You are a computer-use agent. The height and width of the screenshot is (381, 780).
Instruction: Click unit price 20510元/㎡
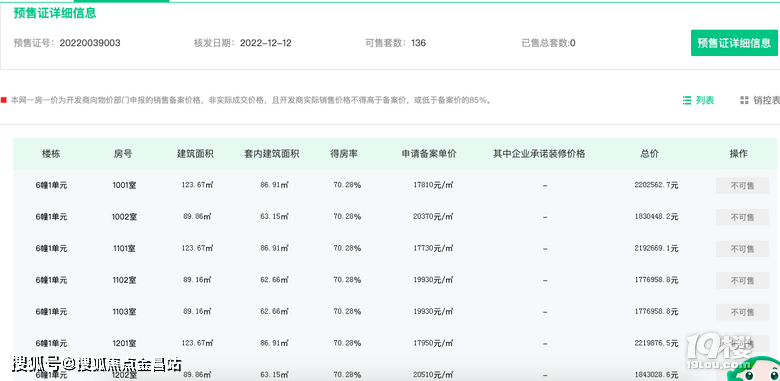click(433, 375)
